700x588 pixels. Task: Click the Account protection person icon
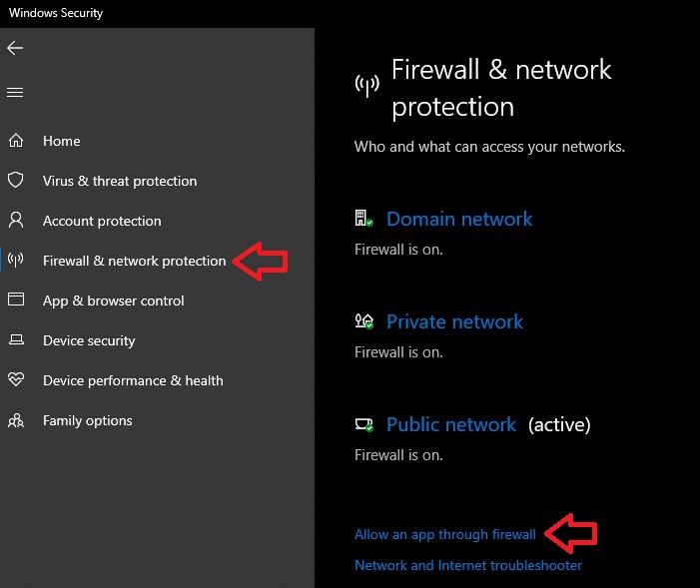(x=16, y=221)
